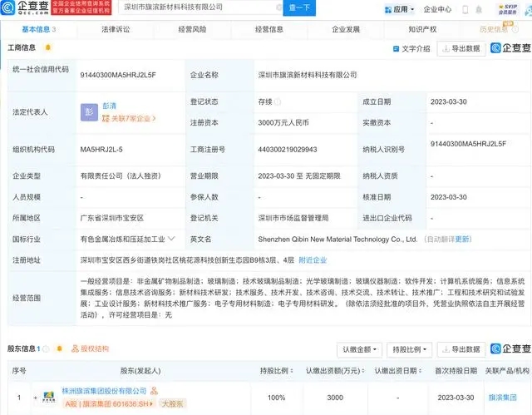This screenshot has width=532, height=415.
Task: Sort by 认缴出资额(万元) column header
Action: point(335,371)
